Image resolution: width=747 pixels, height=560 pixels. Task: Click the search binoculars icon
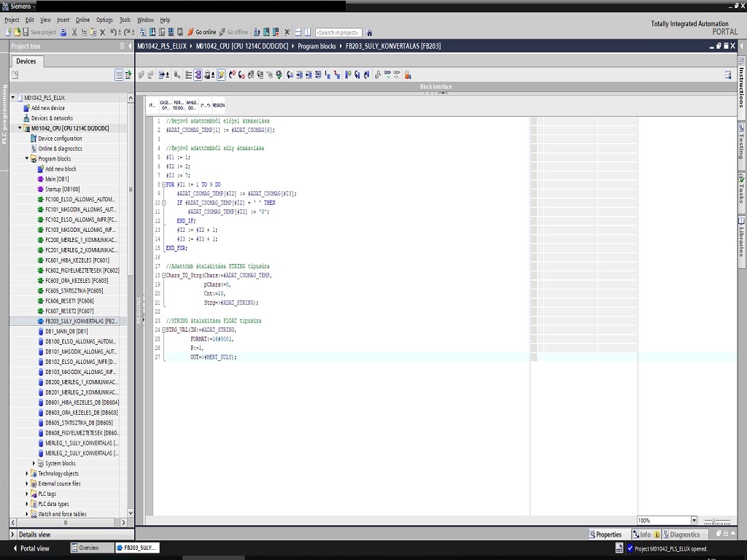pyautogui.click(x=368, y=32)
